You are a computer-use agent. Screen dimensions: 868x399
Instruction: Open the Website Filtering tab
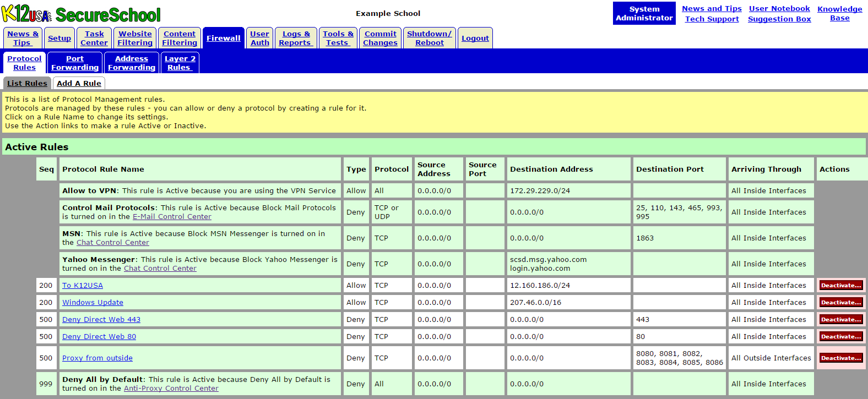pyautogui.click(x=135, y=38)
